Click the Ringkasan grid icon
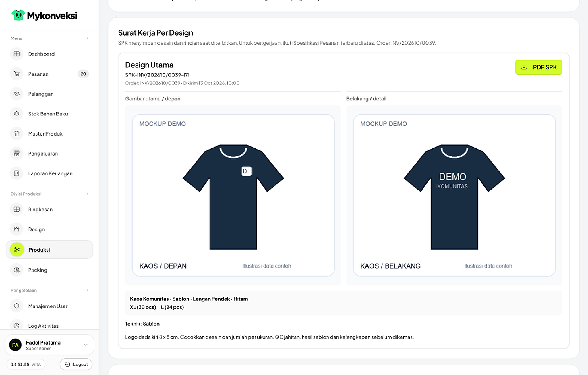Viewport: 588px width, 375px height. click(17, 209)
